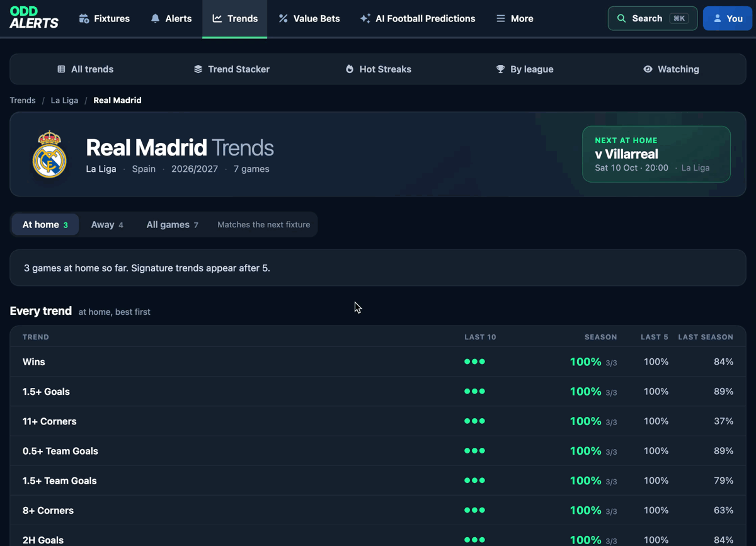Open the Search box
The image size is (756, 546).
(x=653, y=18)
